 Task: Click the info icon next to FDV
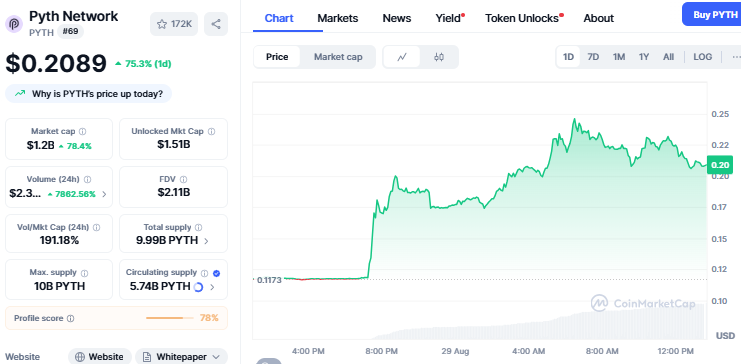(183, 179)
